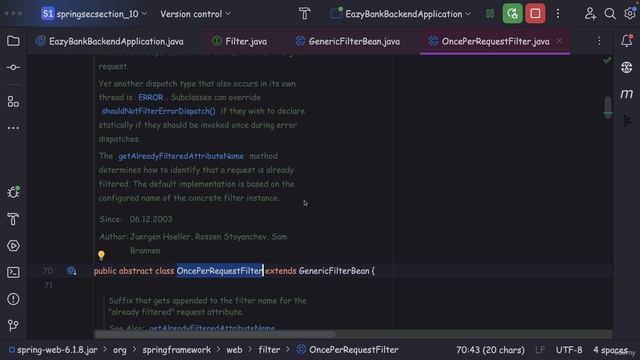Open the Notifications bell
640x360 pixels.
627,40
